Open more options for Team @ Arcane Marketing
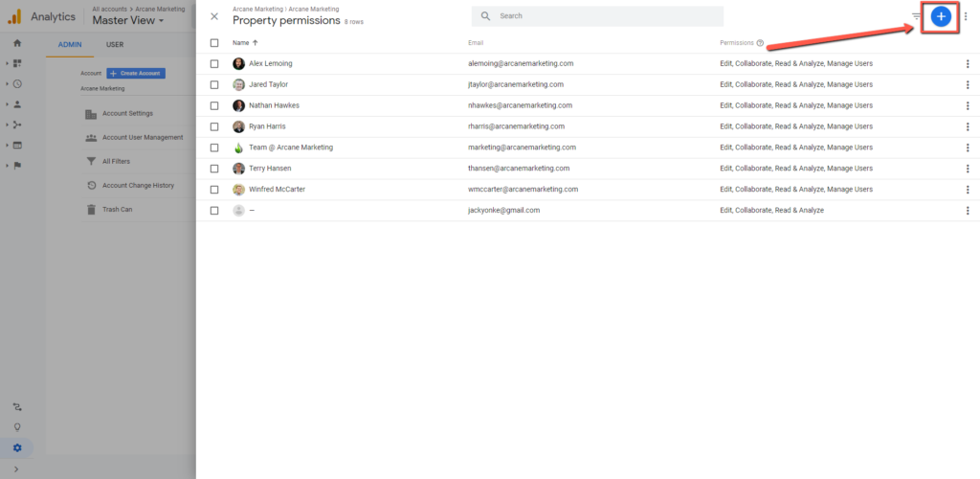Image resolution: width=980 pixels, height=479 pixels. pyautogui.click(x=968, y=148)
